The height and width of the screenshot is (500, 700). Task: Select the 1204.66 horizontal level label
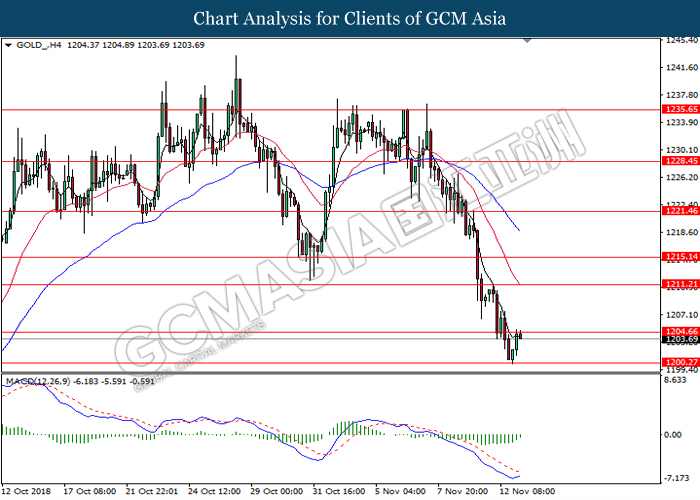pos(681,331)
